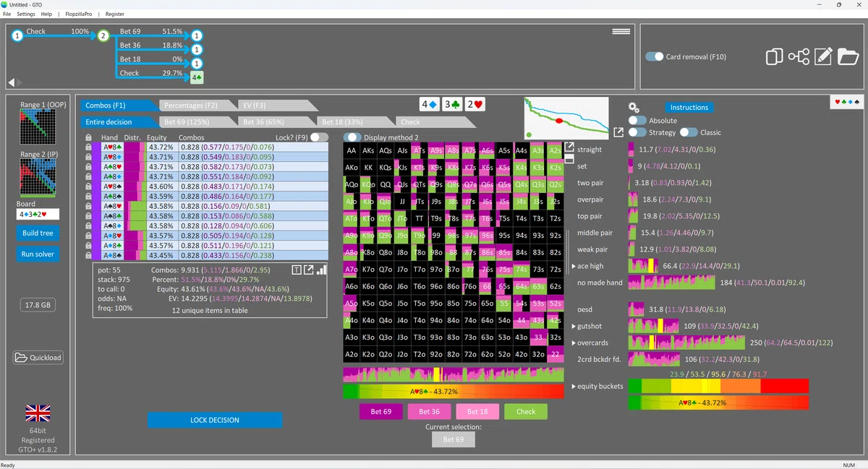Image resolution: width=868 pixels, height=469 pixels.
Task: Click the Build tree button
Action: (38, 233)
